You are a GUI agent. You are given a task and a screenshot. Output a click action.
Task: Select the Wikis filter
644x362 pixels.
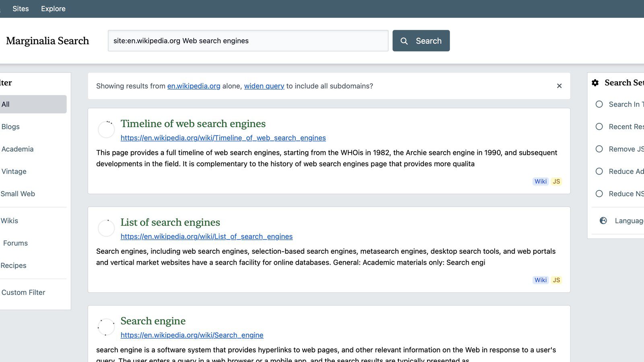pos(32,220)
